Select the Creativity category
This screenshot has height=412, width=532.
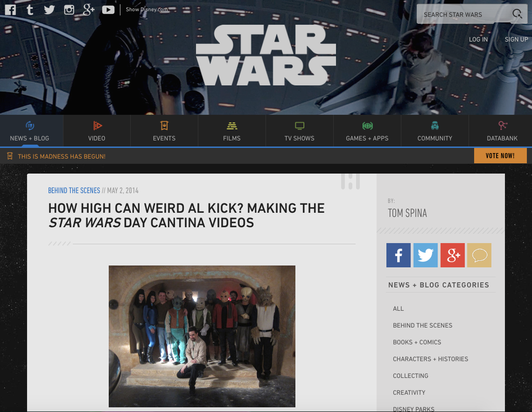[409, 393]
